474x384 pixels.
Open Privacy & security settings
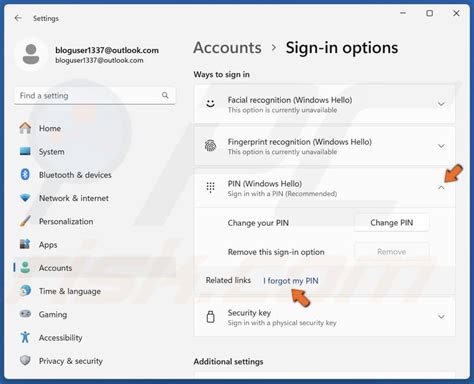tap(95, 361)
